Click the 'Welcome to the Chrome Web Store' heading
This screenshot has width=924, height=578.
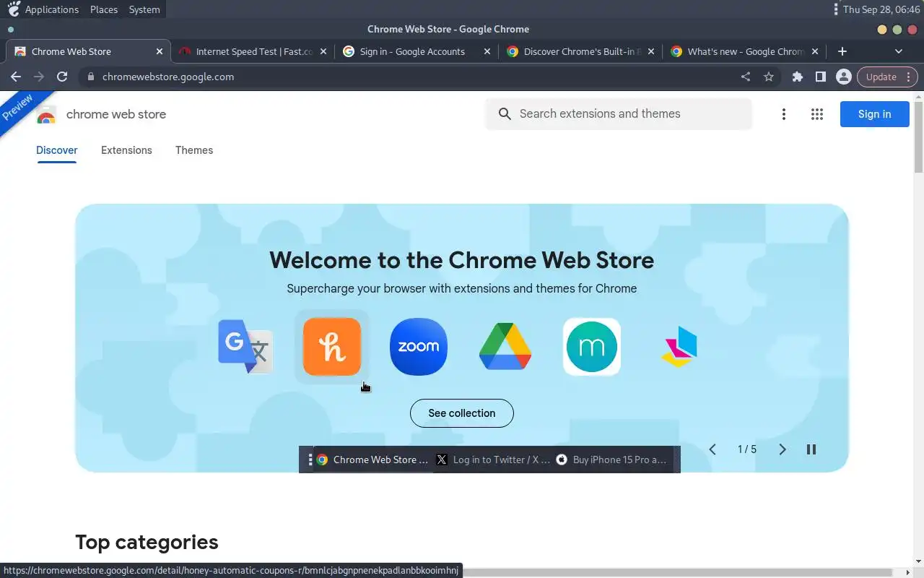462,260
